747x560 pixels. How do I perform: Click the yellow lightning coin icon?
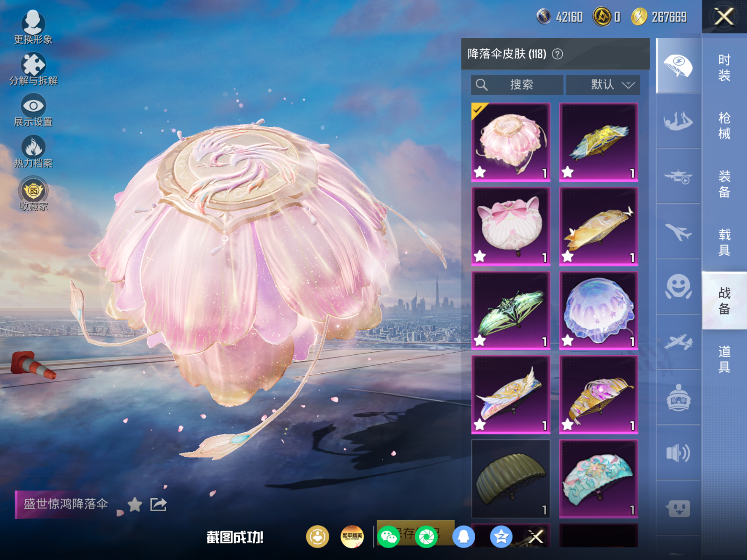pos(639,17)
